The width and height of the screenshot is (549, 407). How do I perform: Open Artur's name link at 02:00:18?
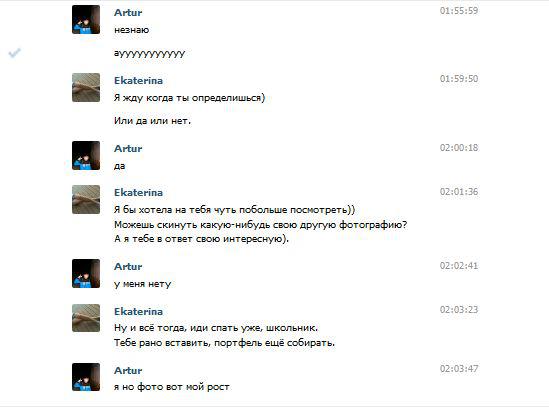[x=128, y=149]
